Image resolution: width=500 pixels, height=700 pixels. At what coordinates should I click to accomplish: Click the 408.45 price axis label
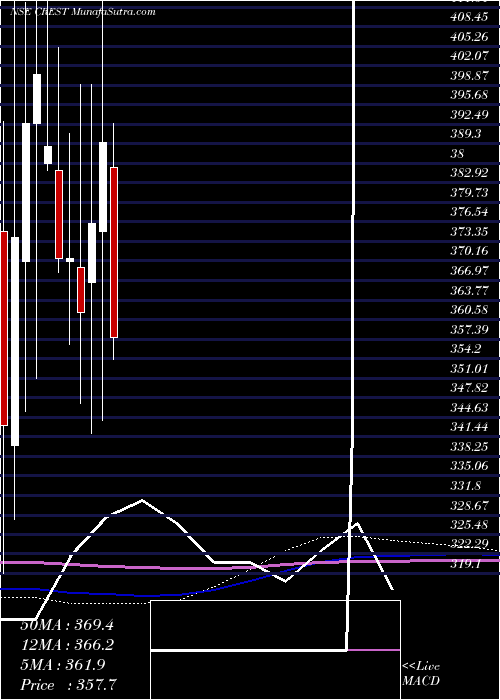469,17
